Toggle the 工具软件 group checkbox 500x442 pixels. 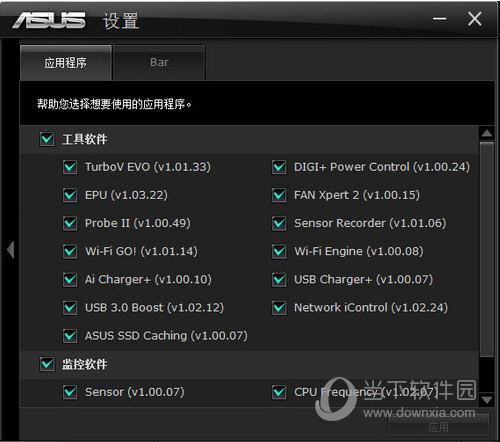47,139
